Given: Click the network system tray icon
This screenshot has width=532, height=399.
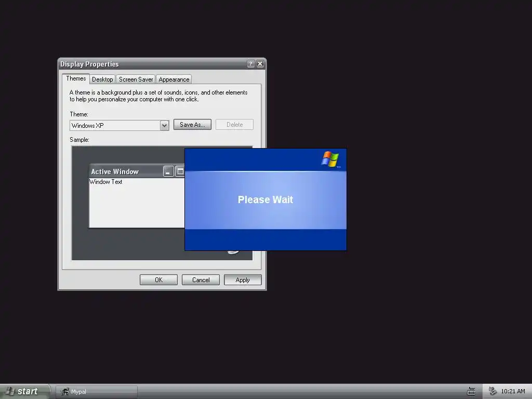Looking at the screenshot, I should (493, 392).
